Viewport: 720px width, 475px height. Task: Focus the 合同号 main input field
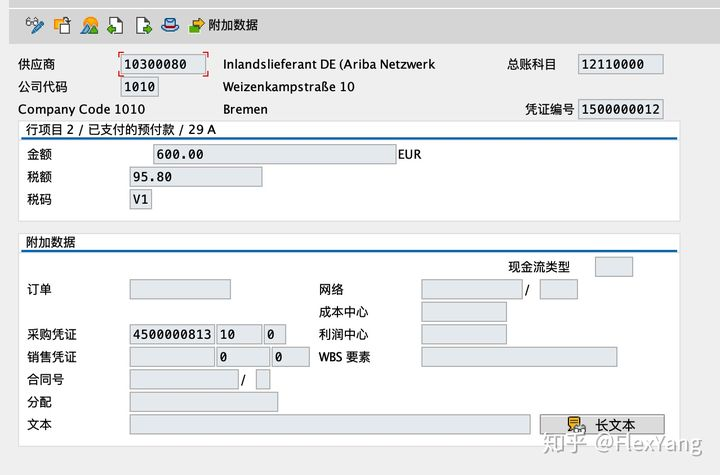184,379
